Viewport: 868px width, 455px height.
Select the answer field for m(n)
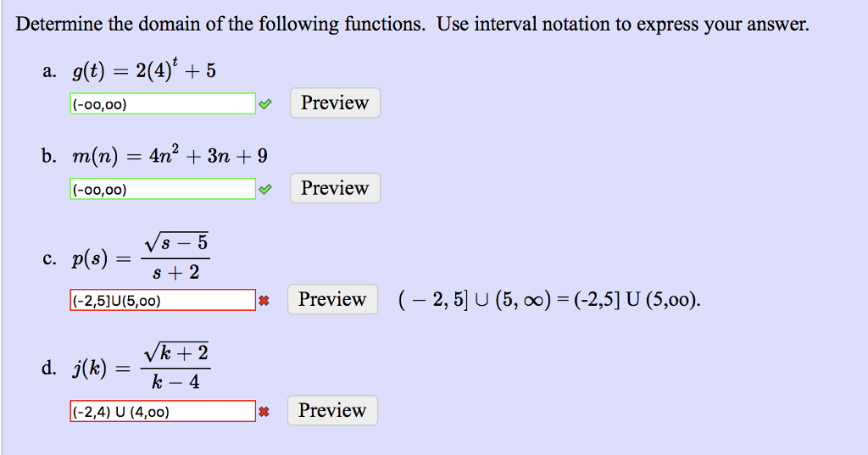163,189
